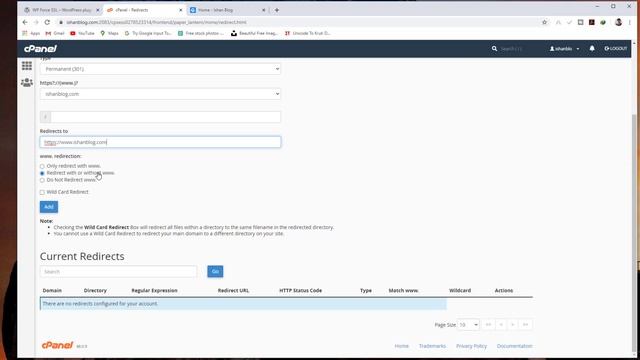The height and width of the screenshot is (360, 640).
Task: Sort by Redirect URL column header
Action: 233,290
